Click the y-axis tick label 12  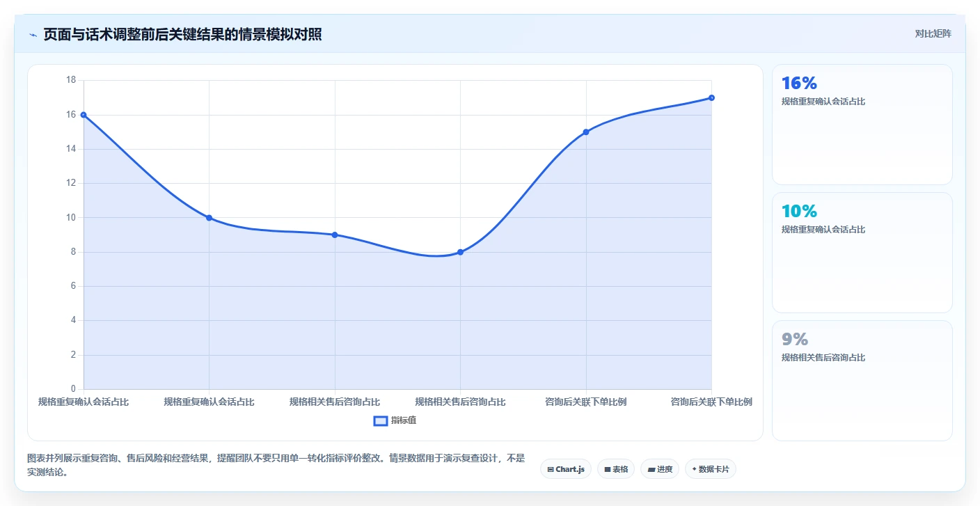tap(70, 183)
